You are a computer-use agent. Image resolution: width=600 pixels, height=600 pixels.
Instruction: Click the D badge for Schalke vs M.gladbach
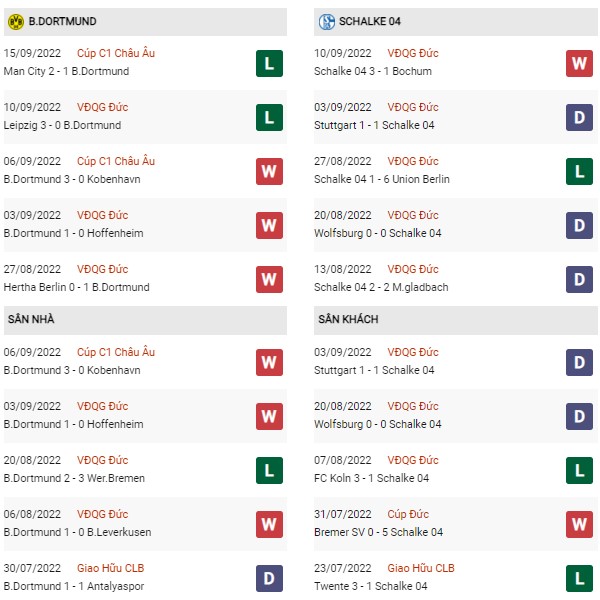point(579,279)
